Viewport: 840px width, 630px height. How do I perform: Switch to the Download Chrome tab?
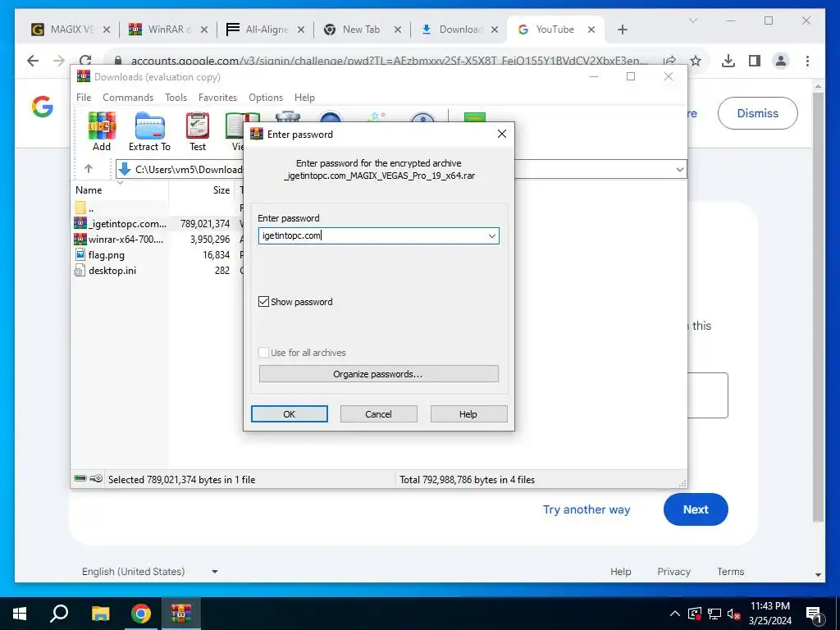coord(459,30)
